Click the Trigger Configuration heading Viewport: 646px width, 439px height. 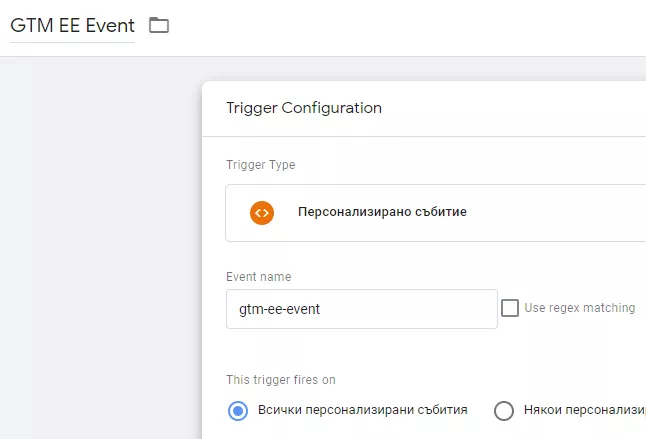pos(304,108)
